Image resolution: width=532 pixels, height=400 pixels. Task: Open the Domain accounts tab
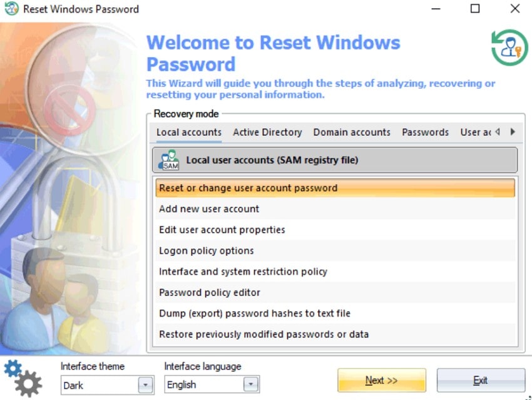[352, 132]
